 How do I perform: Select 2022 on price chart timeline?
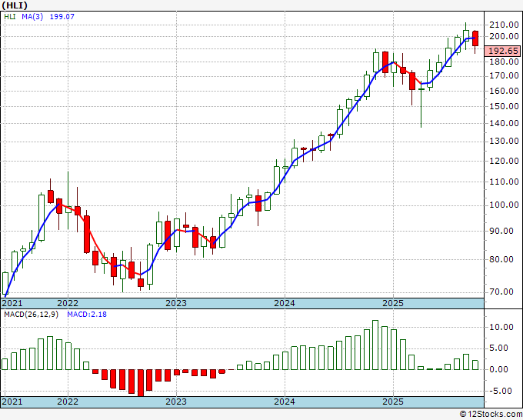click(x=68, y=303)
